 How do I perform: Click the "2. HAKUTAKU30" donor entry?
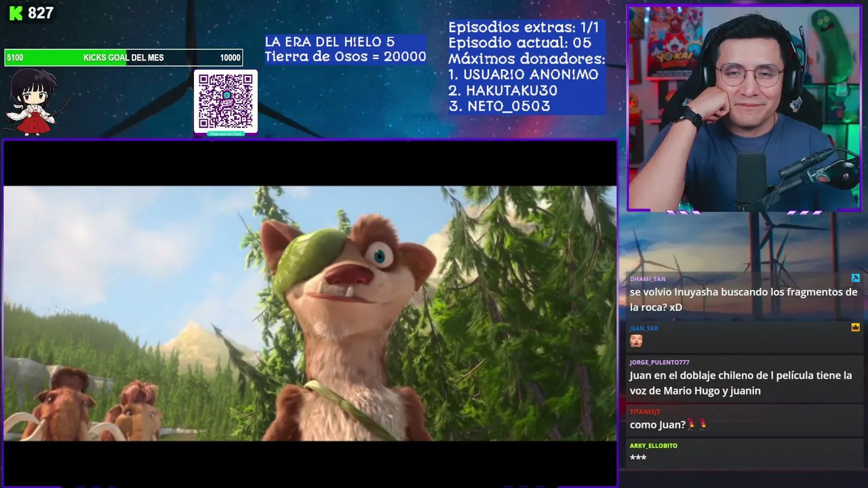(503, 90)
